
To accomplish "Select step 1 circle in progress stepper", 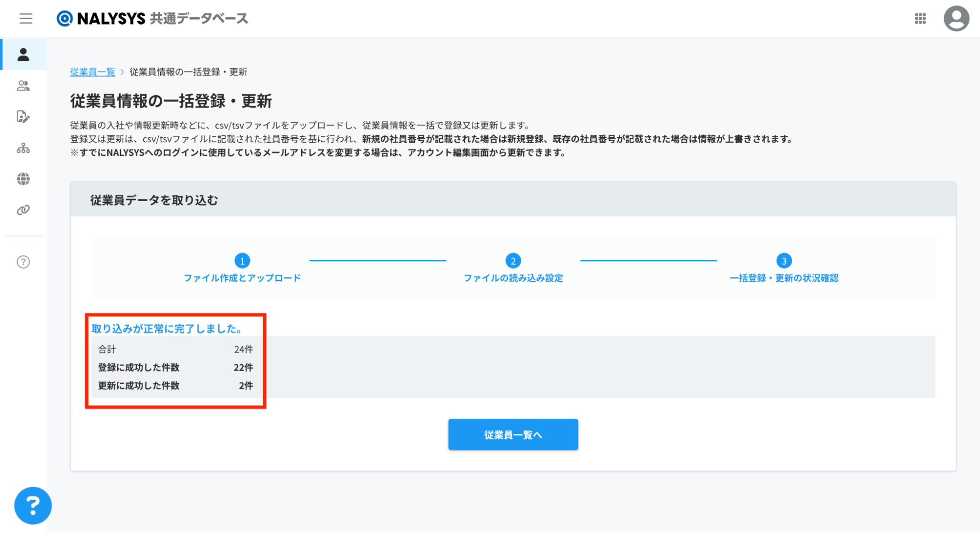I will click(x=242, y=261).
